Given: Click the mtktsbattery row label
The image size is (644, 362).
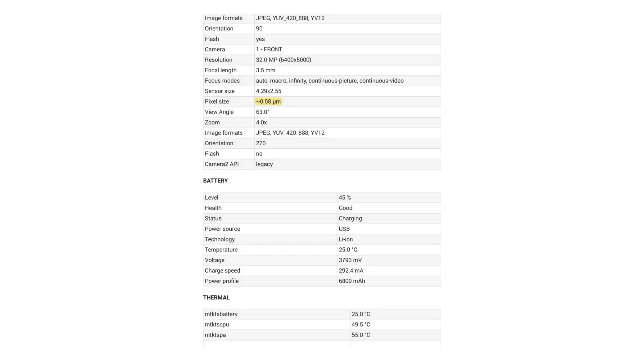Looking at the screenshot, I should 221,314.
